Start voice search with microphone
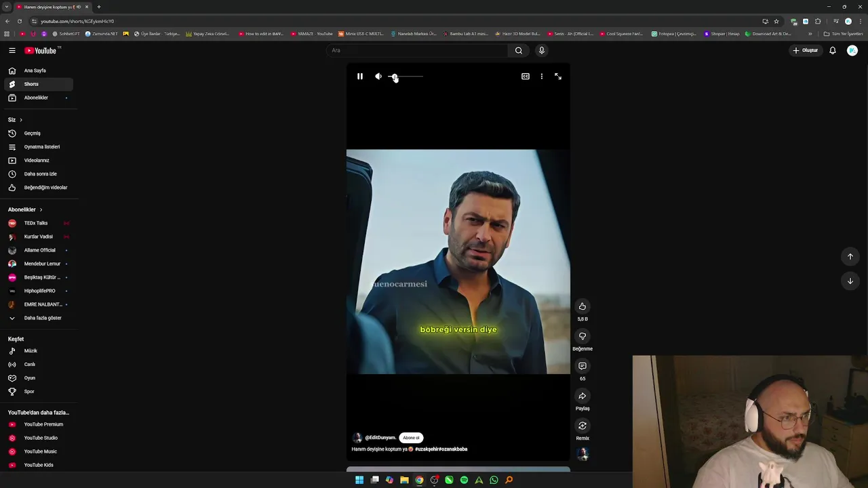 coord(541,50)
